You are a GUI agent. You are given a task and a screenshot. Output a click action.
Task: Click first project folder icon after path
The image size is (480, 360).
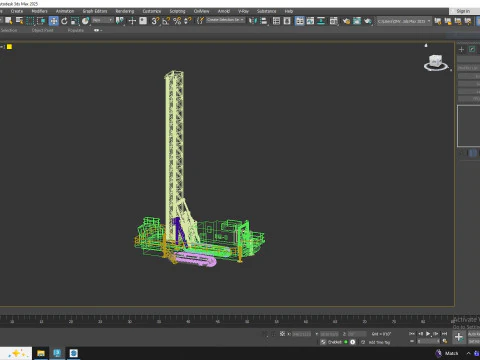438,21
